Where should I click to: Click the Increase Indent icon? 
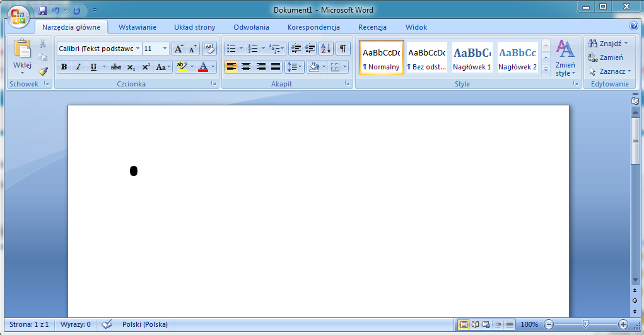click(310, 49)
